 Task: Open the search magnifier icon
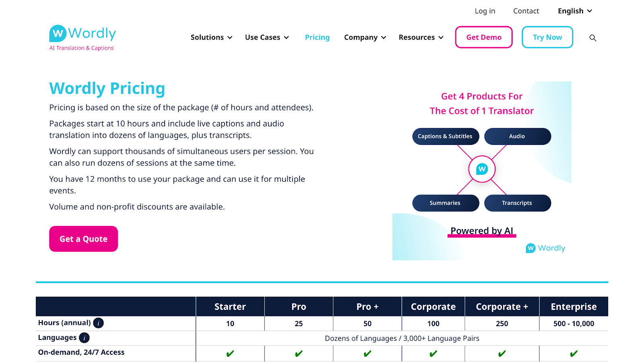pos(592,38)
